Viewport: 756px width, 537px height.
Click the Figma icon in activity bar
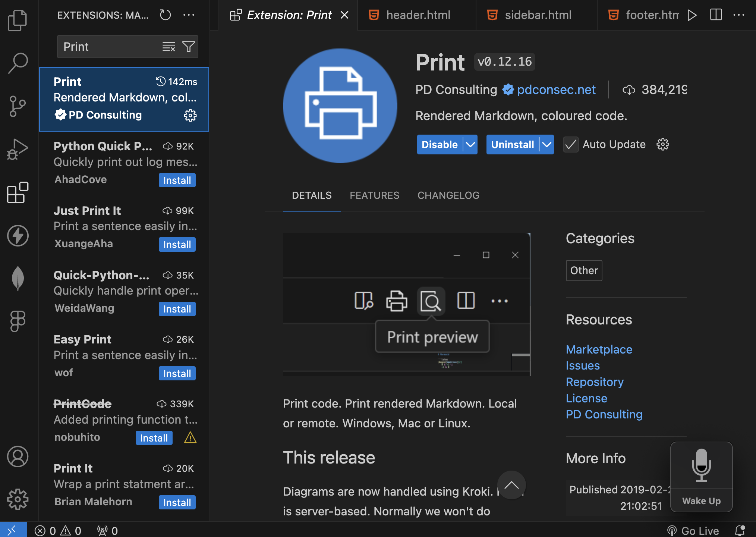click(x=18, y=321)
